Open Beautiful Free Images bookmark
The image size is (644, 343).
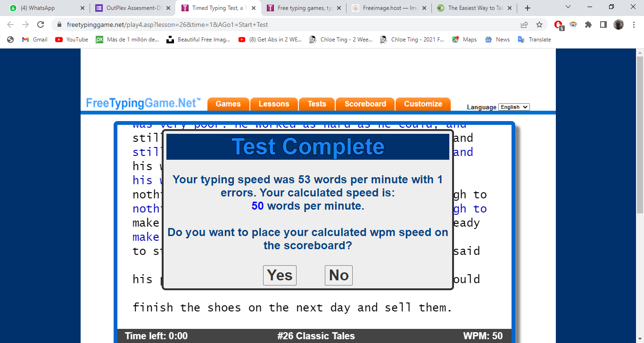(x=198, y=40)
